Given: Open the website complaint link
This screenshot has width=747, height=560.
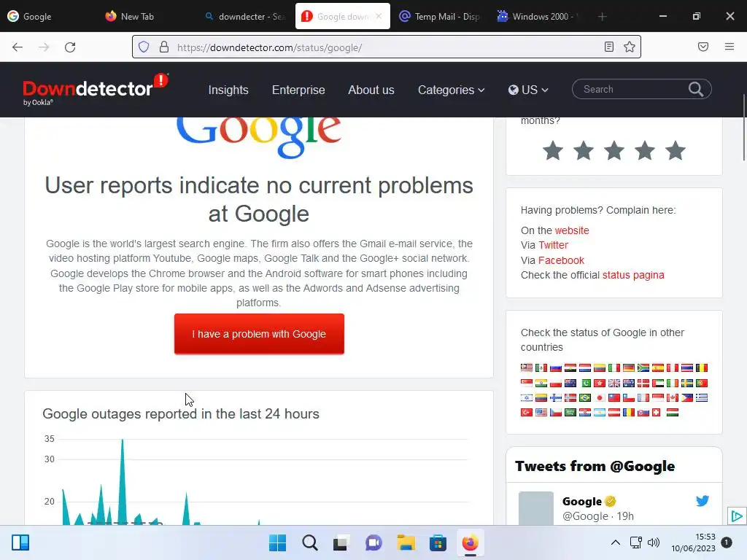Looking at the screenshot, I should tap(572, 230).
